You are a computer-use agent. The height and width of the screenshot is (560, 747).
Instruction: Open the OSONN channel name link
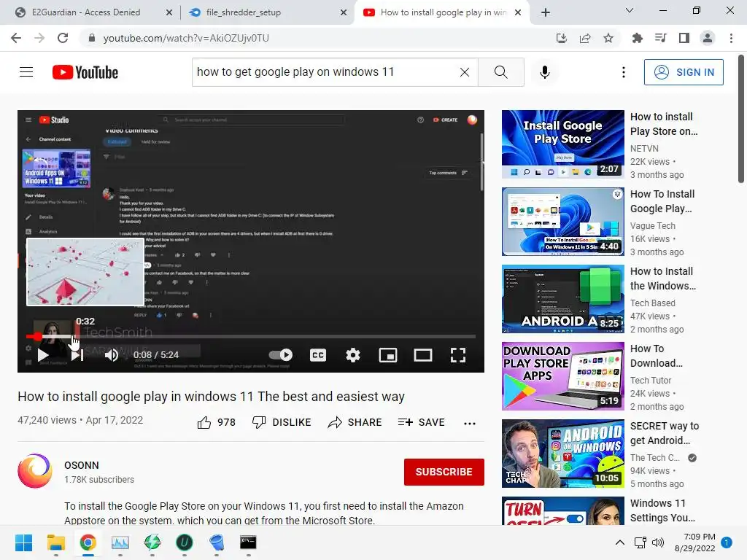[x=82, y=465]
